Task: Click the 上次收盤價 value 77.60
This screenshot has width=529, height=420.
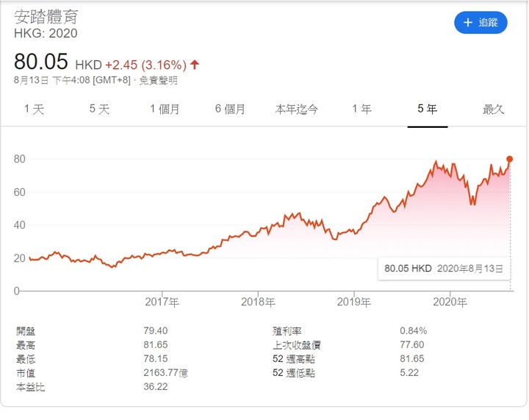Action: pyautogui.click(x=412, y=345)
